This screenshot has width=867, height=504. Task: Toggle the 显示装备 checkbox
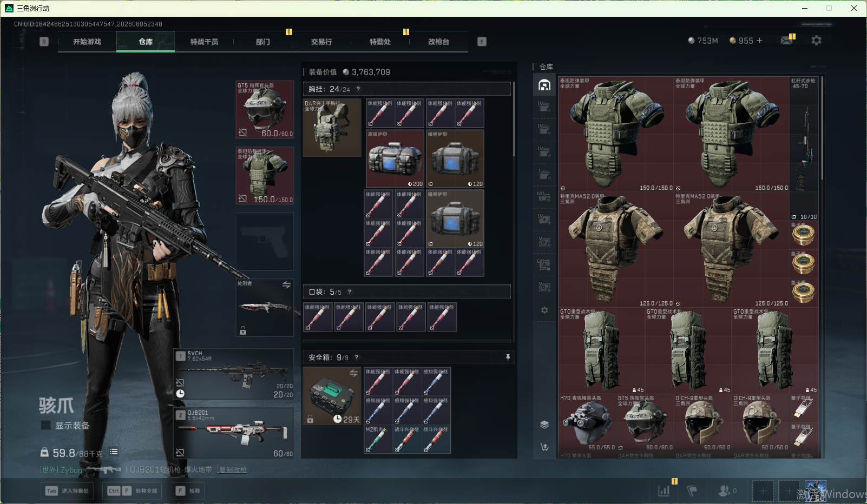click(46, 425)
